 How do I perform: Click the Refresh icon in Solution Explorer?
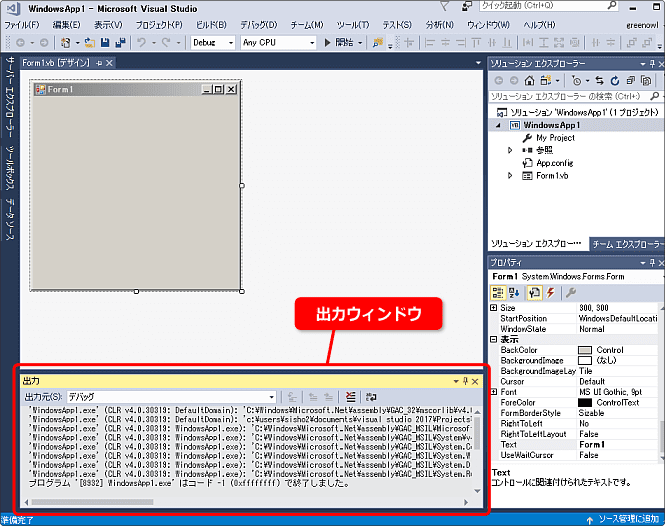point(615,80)
